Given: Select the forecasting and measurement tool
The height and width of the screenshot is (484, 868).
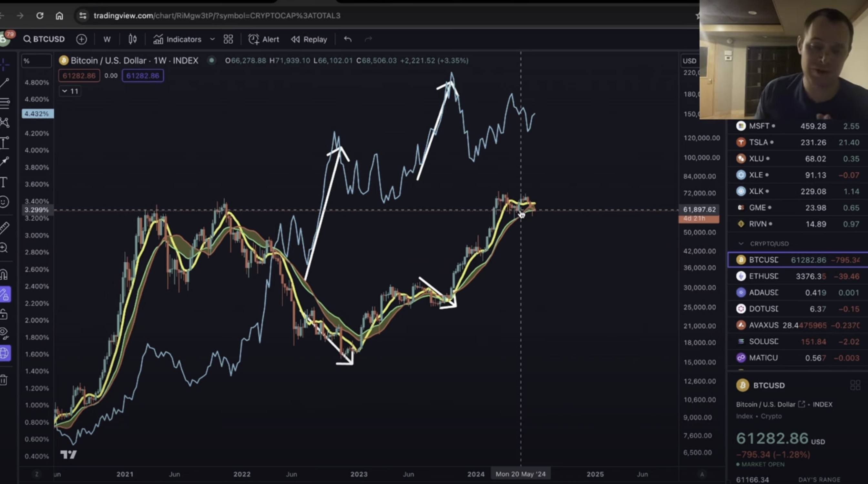Looking at the screenshot, I should [x=5, y=143].
